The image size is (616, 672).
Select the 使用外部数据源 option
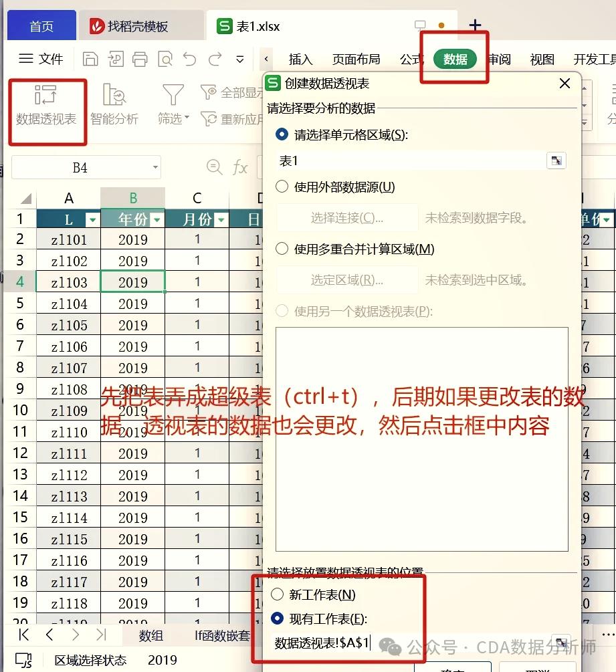pyautogui.click(x=282, y=187)
